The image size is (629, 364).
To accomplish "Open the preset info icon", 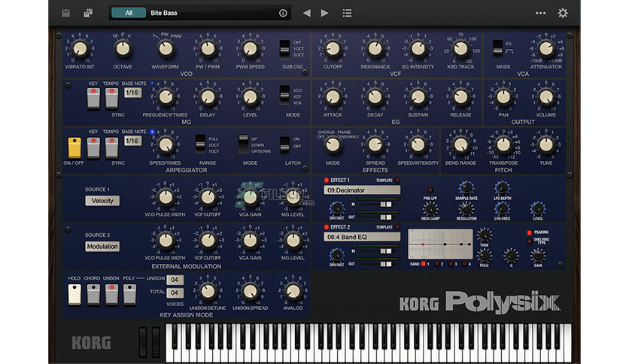I will coord(283,14).
